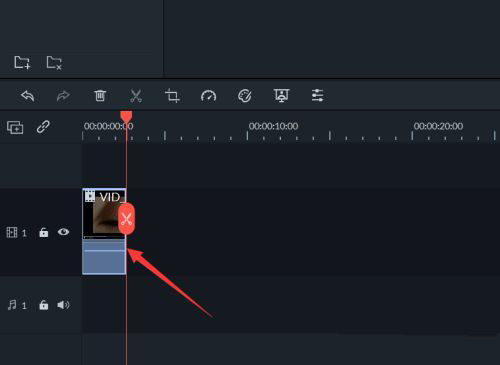Toggle the auto ripple link icon

43,127
